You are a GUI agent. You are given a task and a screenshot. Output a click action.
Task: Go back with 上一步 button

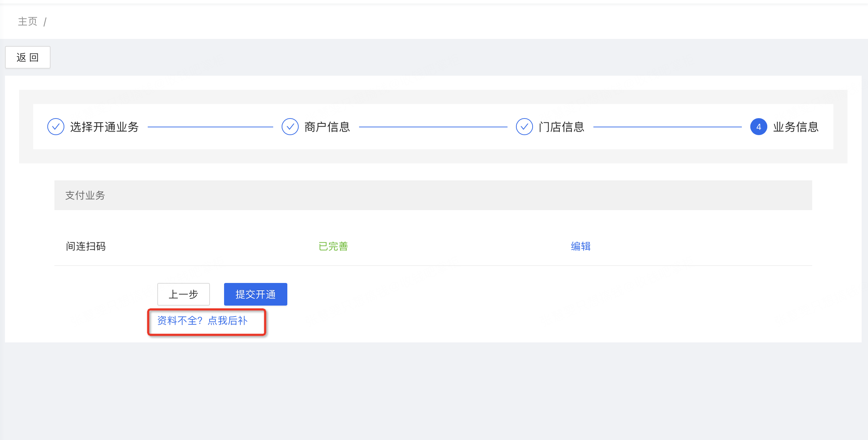click(x=183, y=294)
